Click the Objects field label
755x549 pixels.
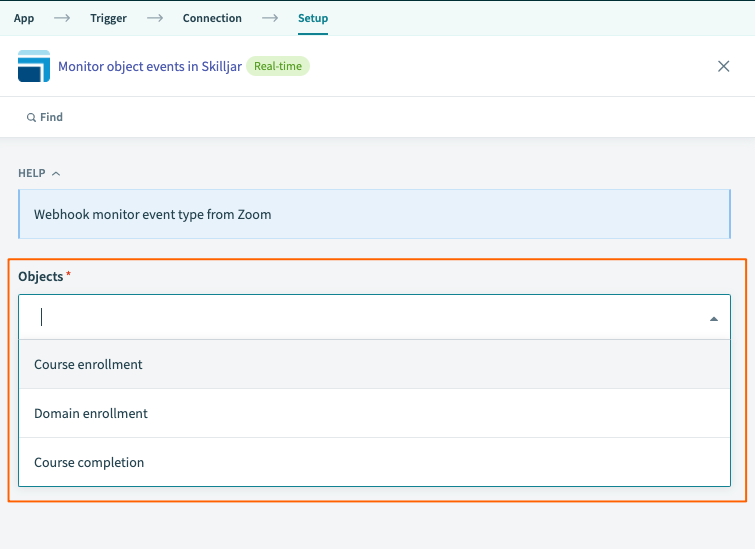pos(41,276)
